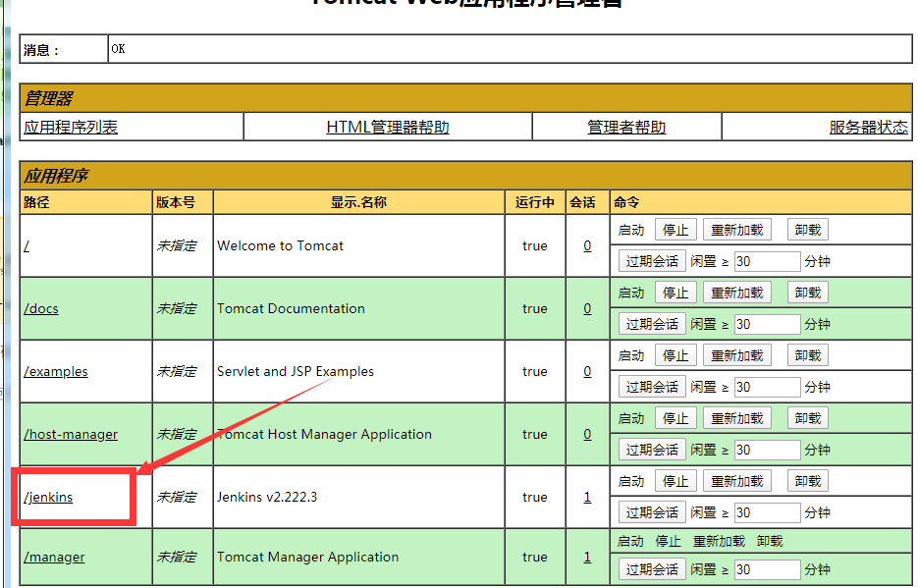Open session count link for /manager
The image size is (918, 588).
click(587, 557)
